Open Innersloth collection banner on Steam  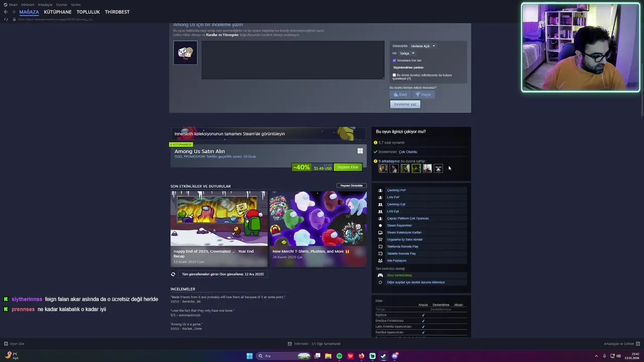270,134
